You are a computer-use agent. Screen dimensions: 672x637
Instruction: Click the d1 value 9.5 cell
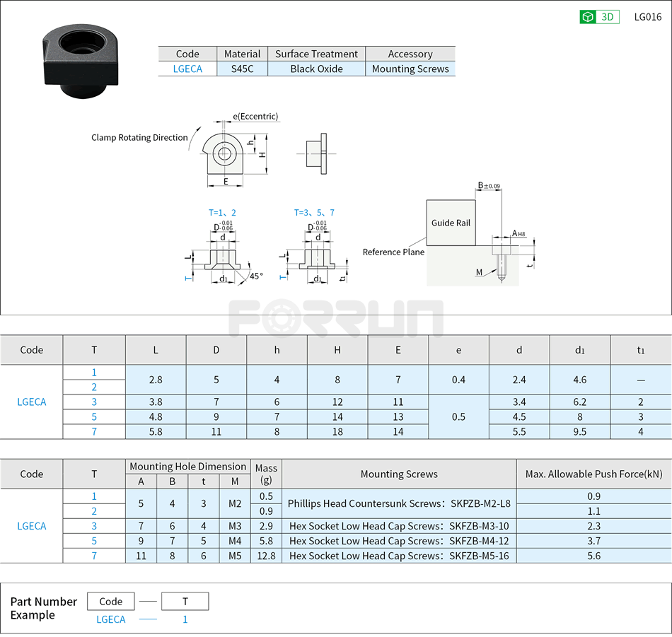579,431
